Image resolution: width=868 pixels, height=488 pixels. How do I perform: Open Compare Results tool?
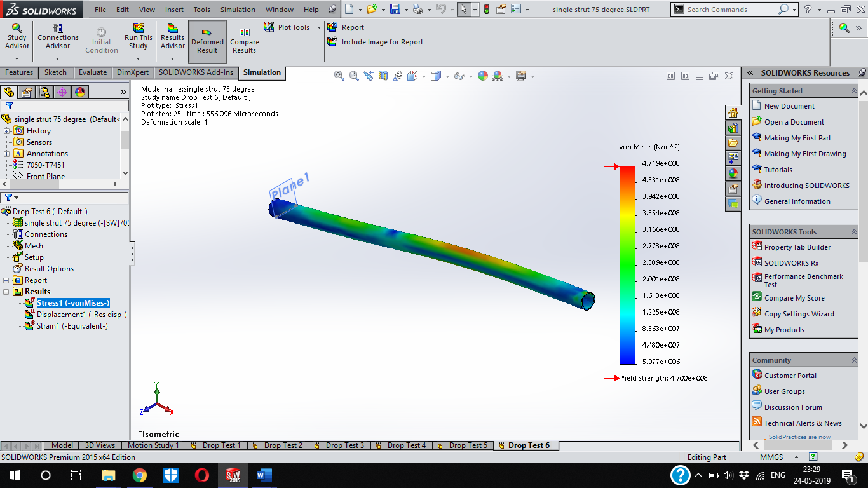tap(245, 41)
